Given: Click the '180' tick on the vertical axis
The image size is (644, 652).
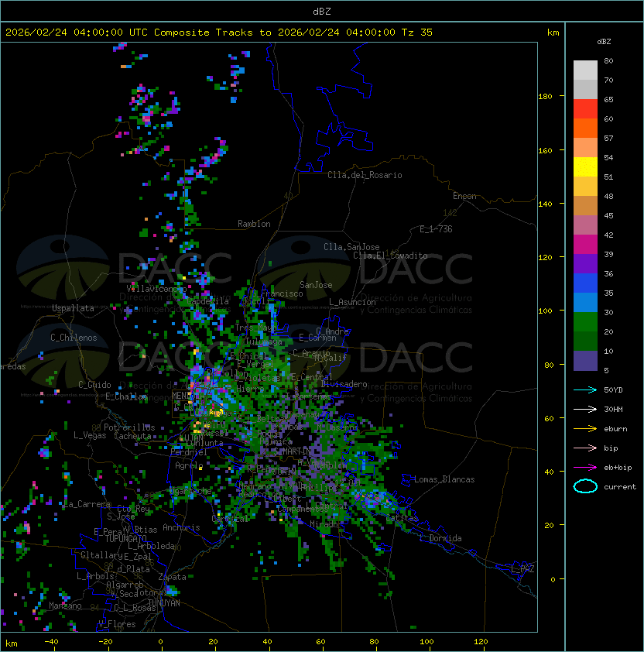Looking at the screenshot, I should 545,97.
